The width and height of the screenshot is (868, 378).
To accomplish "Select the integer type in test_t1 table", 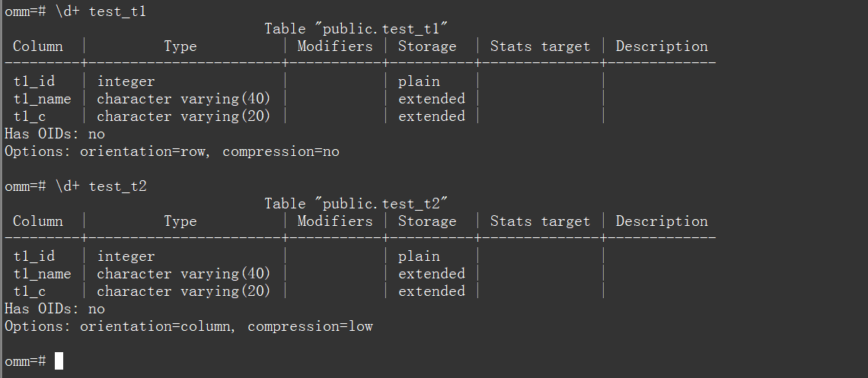I will pyautogui.click(x=126, y=81).
